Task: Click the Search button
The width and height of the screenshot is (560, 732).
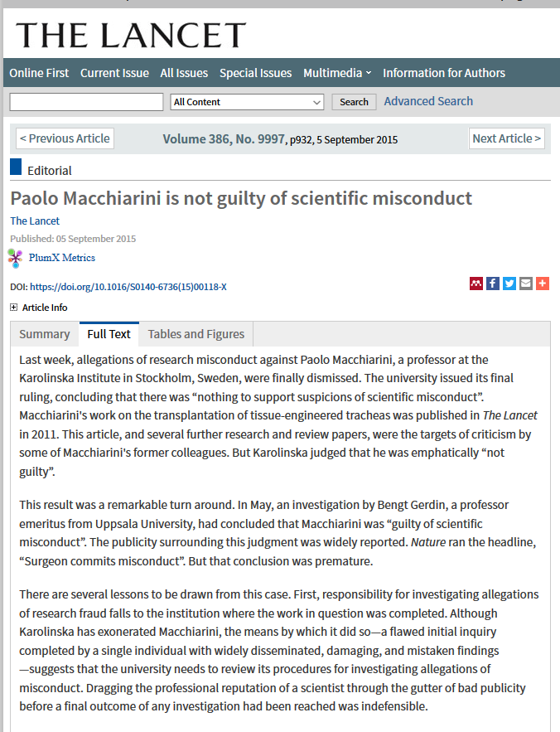Action: (x=354, y=102)
